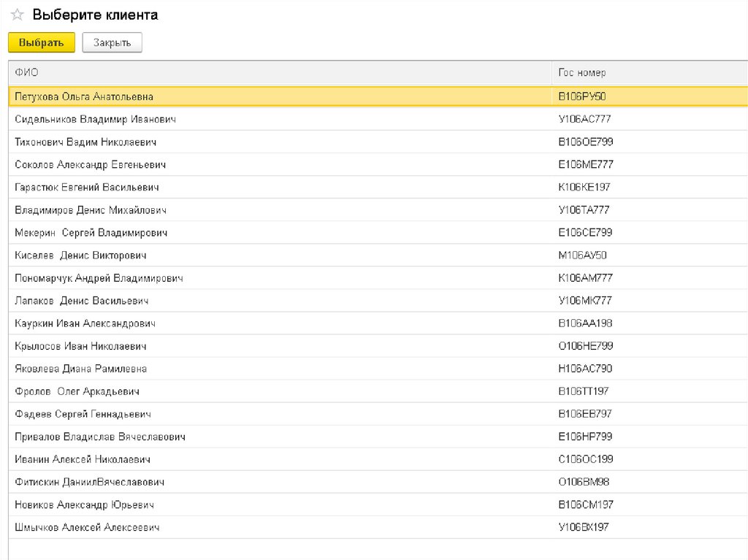Click the Гос номер column header

tap(582, 73)
